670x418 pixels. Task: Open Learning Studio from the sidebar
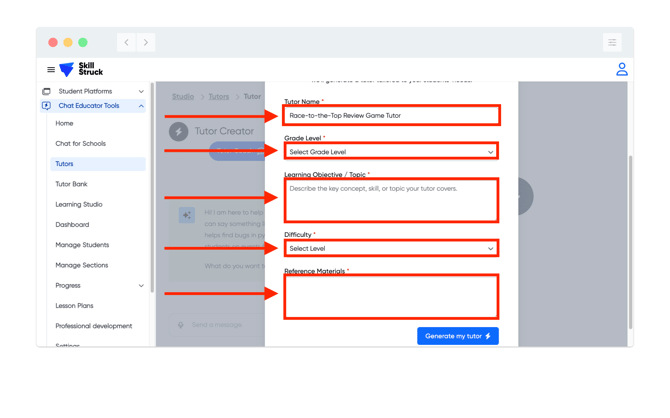tap(79, 204)
